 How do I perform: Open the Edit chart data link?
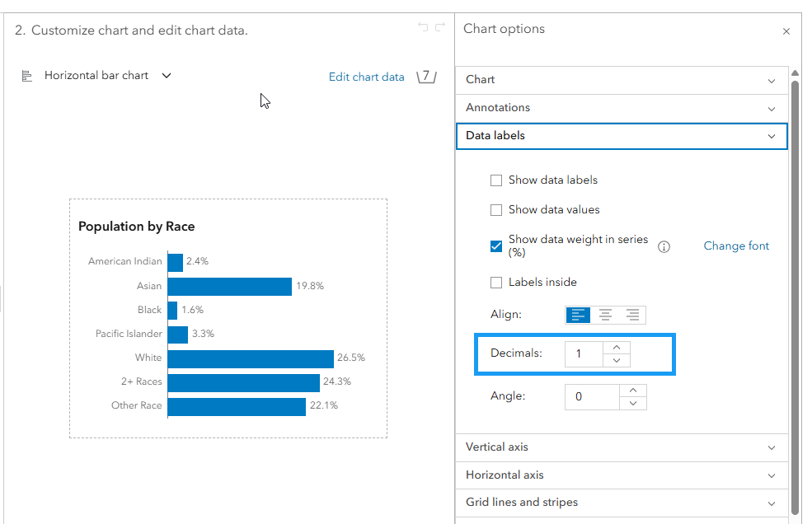pyautogui.click(x=366, y=77)
